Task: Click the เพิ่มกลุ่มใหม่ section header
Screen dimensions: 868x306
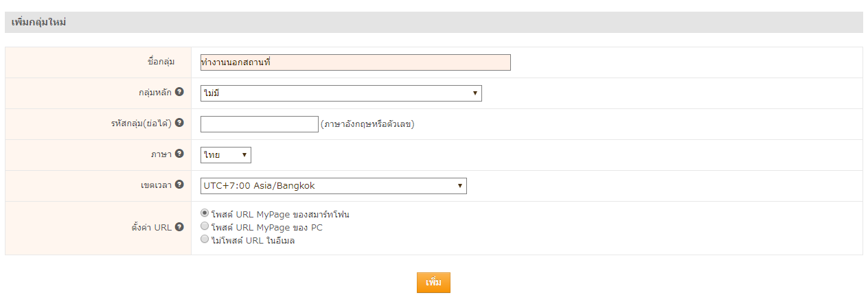Action: pyautogui.click(x=39, y=22)
